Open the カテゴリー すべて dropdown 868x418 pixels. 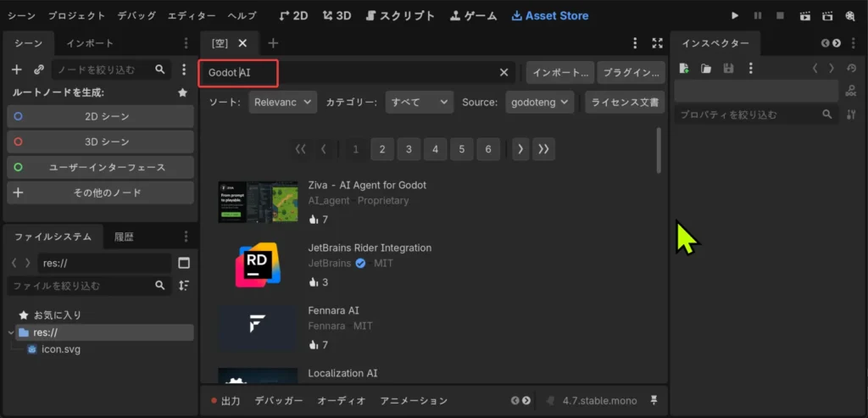pos(419,103)
